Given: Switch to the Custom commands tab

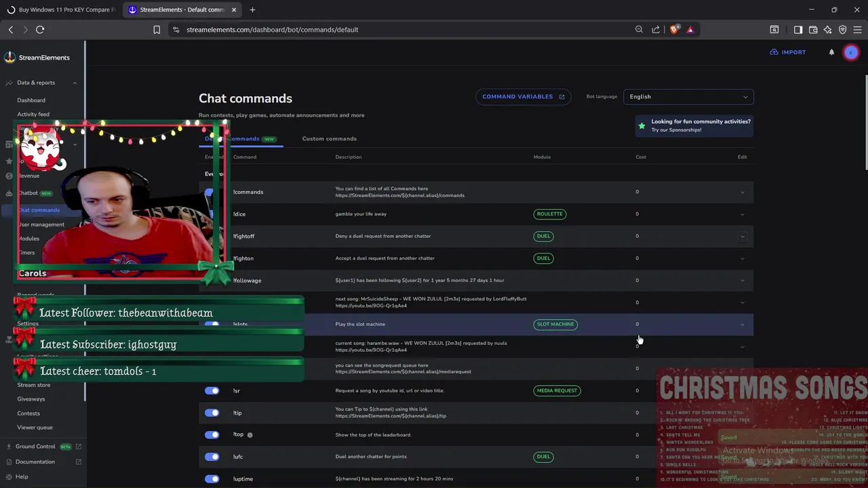Looking at the screenshot, I should tap(329, 139).
